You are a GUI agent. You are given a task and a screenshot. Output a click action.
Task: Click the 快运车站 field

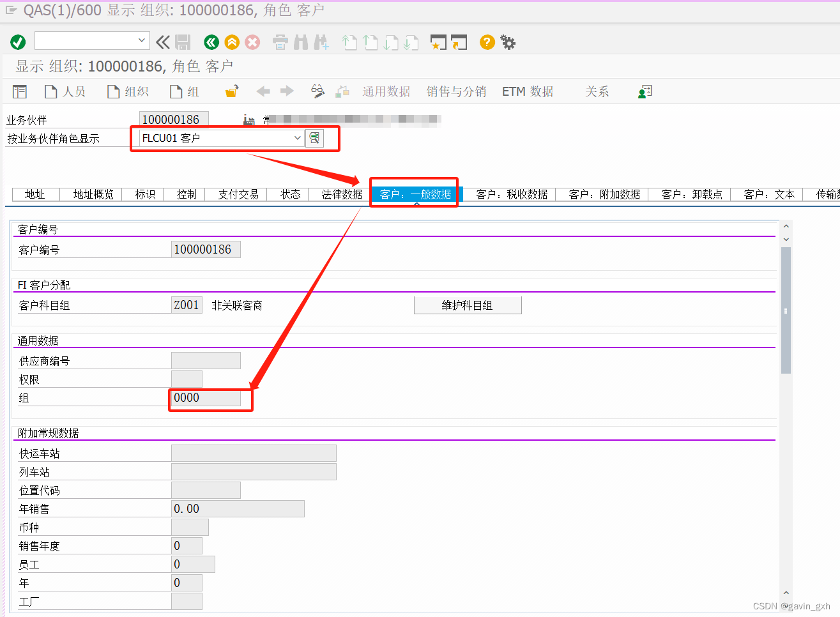254,453
